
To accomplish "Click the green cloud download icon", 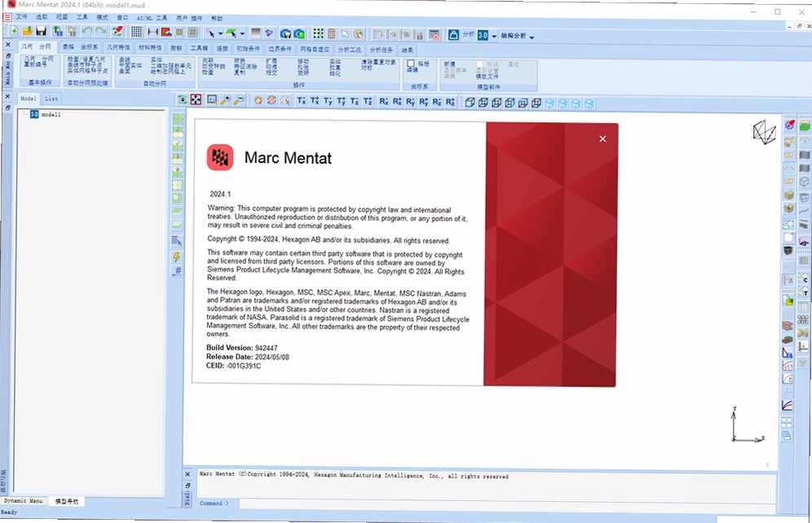I will (299, 33).
